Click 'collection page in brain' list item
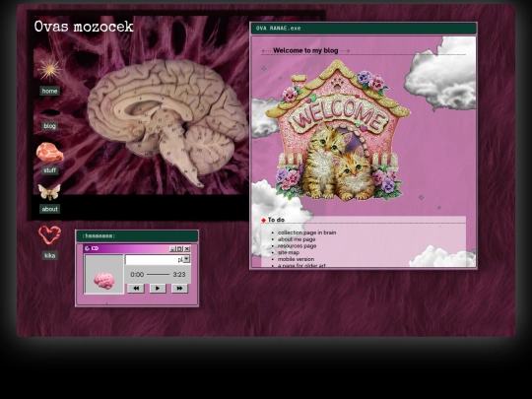The image size is (532, 399). (306, 233)
